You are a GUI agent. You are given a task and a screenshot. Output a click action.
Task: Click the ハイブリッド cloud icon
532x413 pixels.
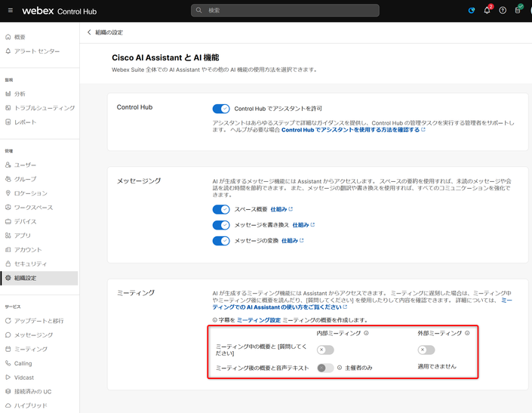[x=8, y=405]
